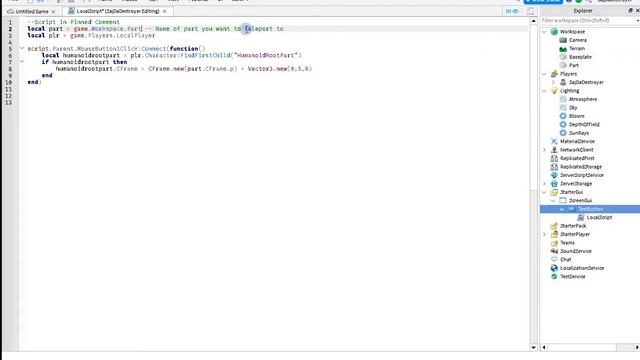Click the Atmosphere icon under Lighting

tap(563, 99)
